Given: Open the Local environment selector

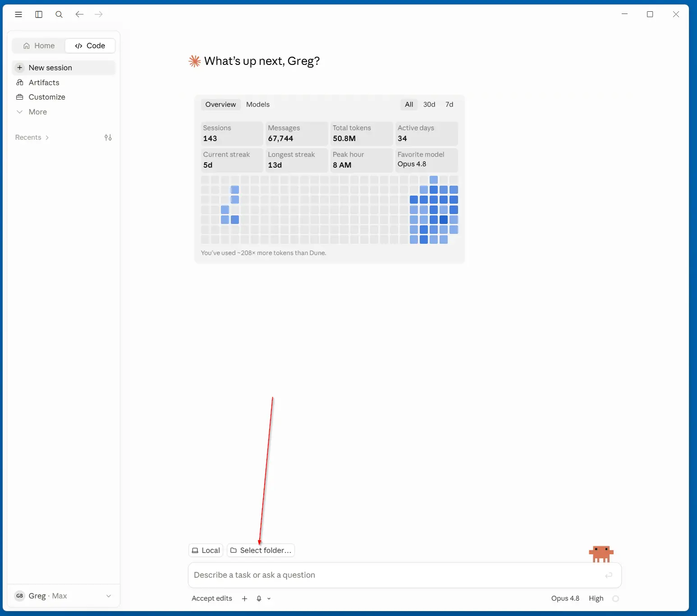Looking at the screenshot, I should click(x=206, y=550).
